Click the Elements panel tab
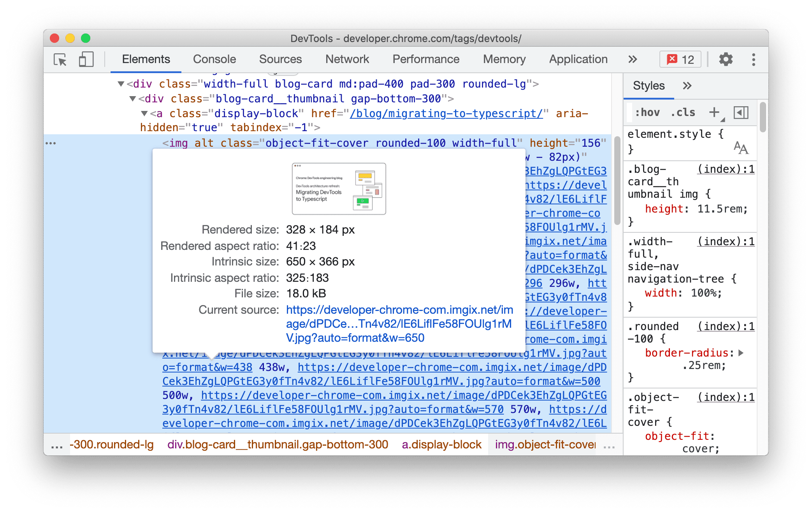The width and height of the screenshot is (812, 513). point(145,58)
